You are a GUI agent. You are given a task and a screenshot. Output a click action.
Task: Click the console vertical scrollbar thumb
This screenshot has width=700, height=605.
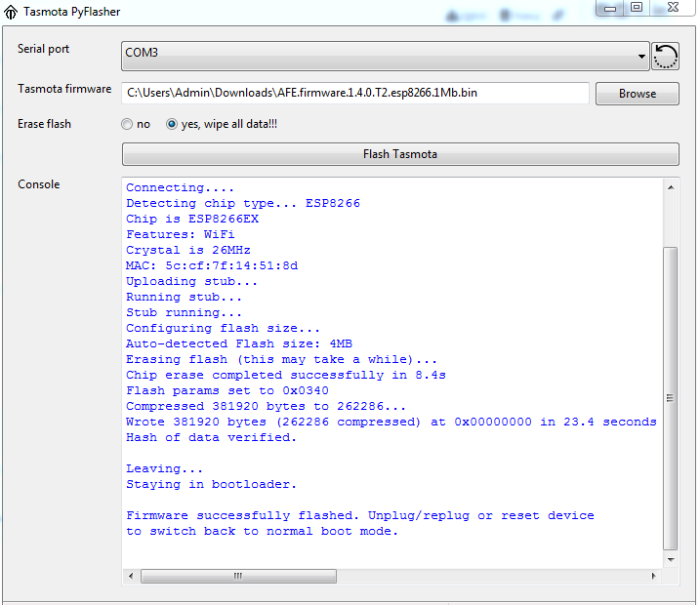point(671,398)
